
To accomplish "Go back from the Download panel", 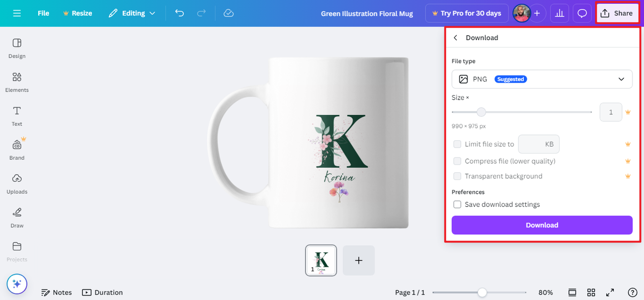I will click(455, 38).
